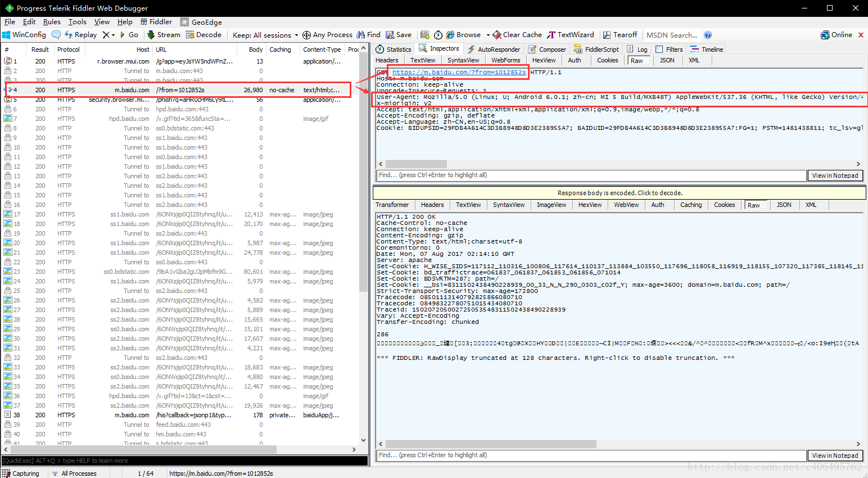Sort sessions by Content-Type column header
Image resolution: width=868 pixels, height=478 pixels.
[322, 49]
